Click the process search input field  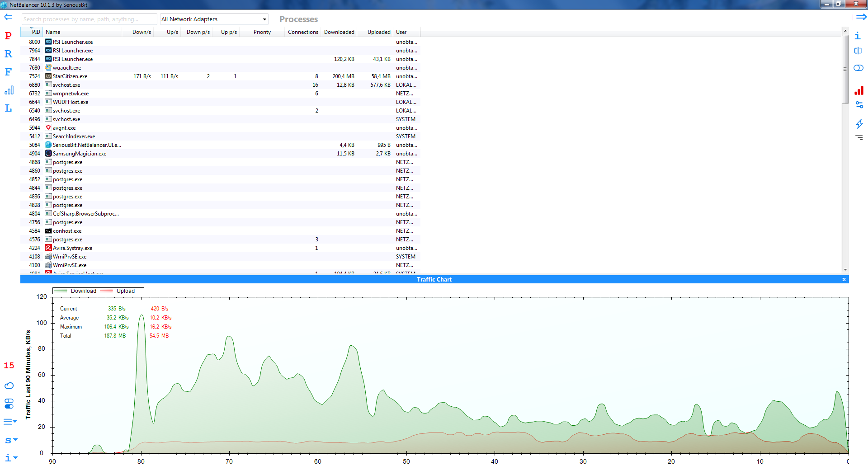(89, 19)
